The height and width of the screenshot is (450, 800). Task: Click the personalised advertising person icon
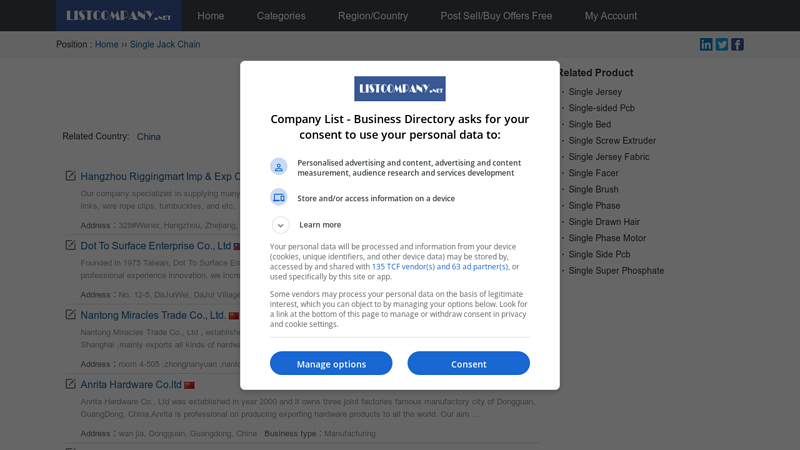279,166
